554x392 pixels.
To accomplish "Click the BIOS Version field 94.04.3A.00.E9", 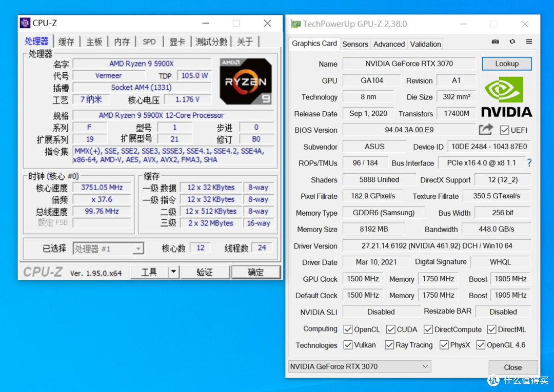I will coord(409,130).
